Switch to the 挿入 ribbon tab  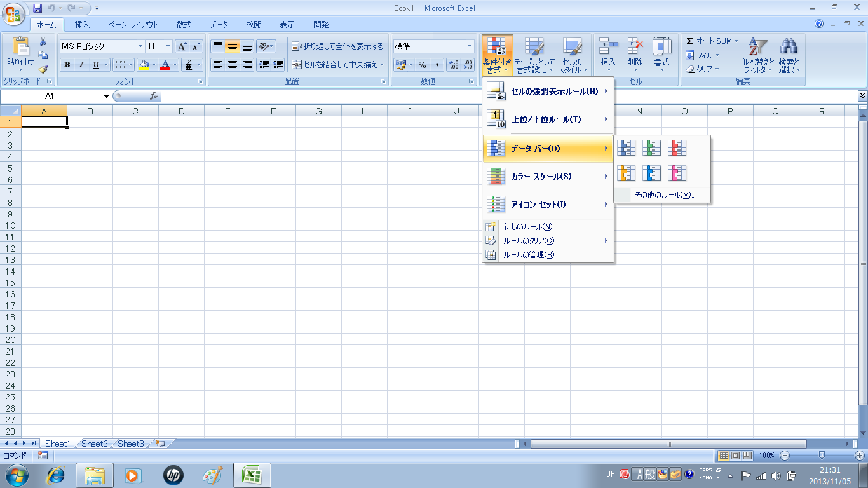[82, 25]
